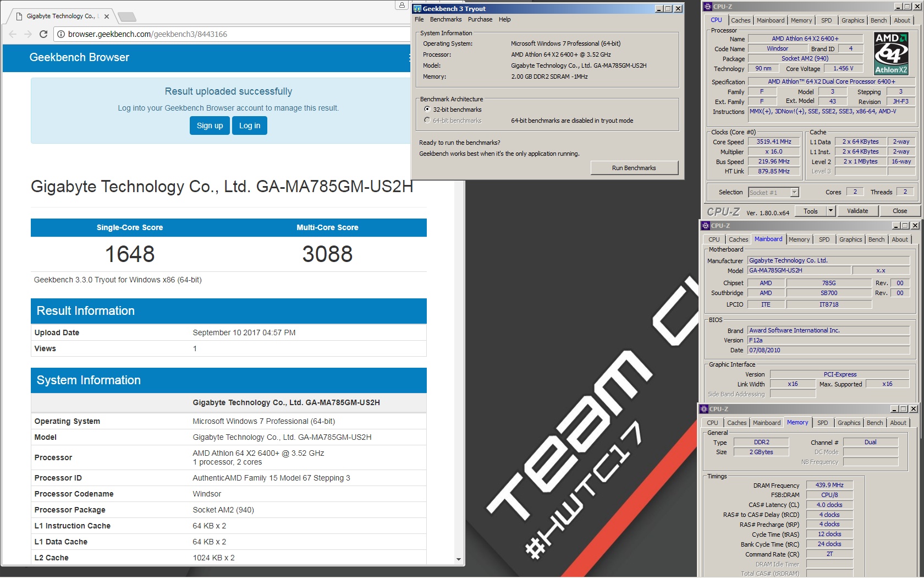
Task: Select Caches tab in the Memory CPU-Z window
Action: coord(736,423)
